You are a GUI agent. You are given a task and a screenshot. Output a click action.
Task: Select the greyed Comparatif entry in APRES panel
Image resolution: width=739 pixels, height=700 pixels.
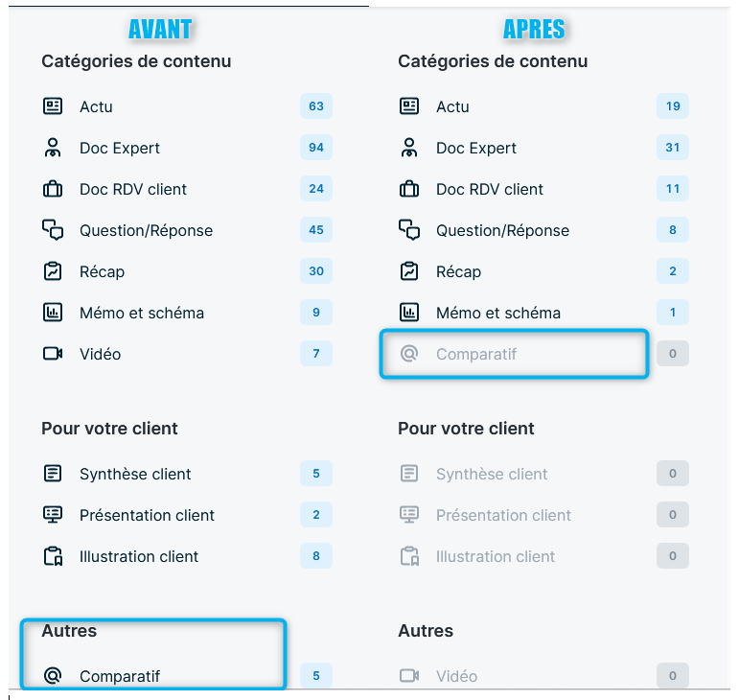475,354
